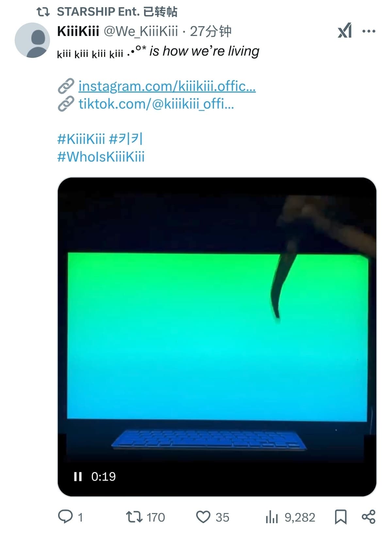392x533 pixels.
Task: Click STARSHIP Ent. reposted label
Action: (x=117, y=12)
